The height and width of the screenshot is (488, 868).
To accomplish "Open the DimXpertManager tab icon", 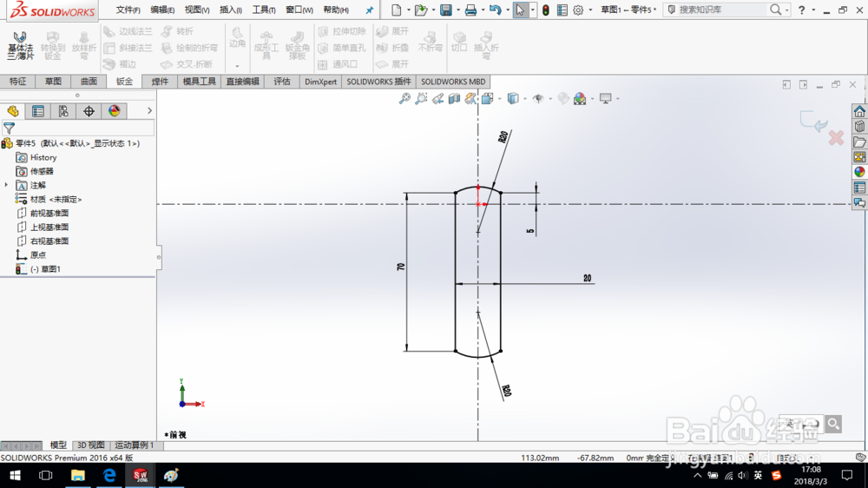I will [89, 111].
